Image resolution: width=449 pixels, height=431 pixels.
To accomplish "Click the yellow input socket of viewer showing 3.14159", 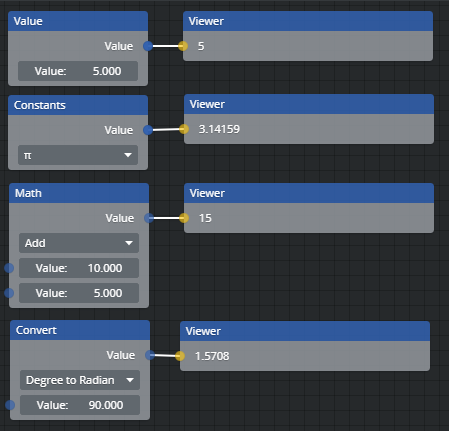I will click(x=184, y=129).
